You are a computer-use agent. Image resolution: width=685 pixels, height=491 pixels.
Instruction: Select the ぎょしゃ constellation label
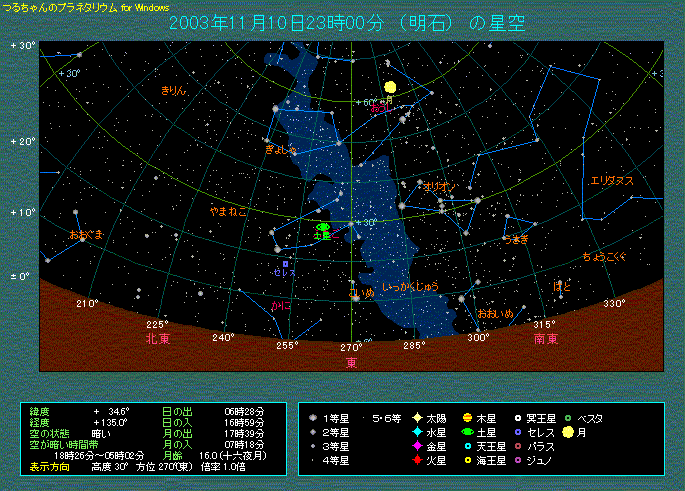tap(279, 149)
